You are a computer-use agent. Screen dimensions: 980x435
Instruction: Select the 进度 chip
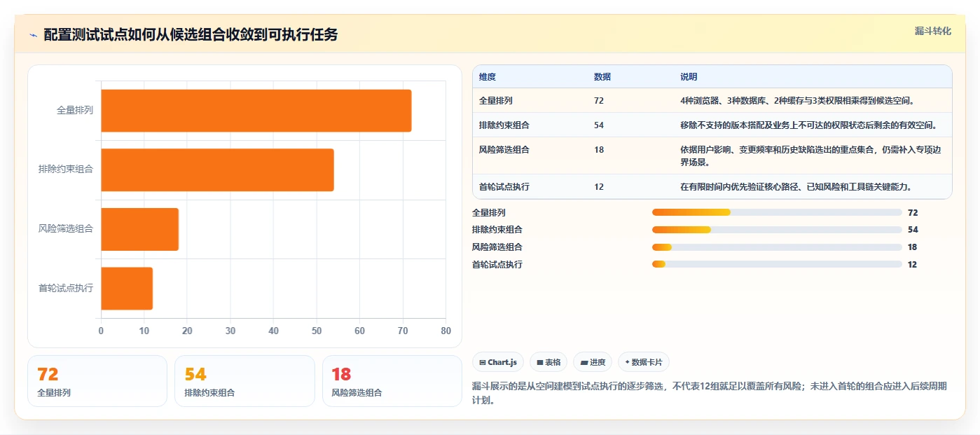(593, 362)
